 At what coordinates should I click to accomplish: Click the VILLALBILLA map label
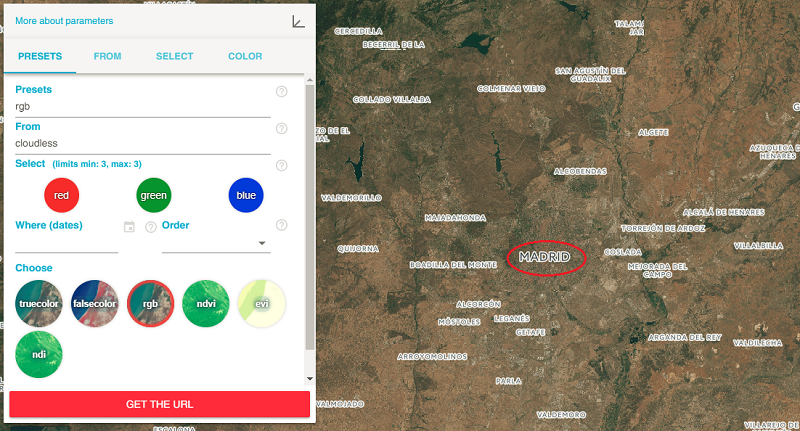coord(758,246)
